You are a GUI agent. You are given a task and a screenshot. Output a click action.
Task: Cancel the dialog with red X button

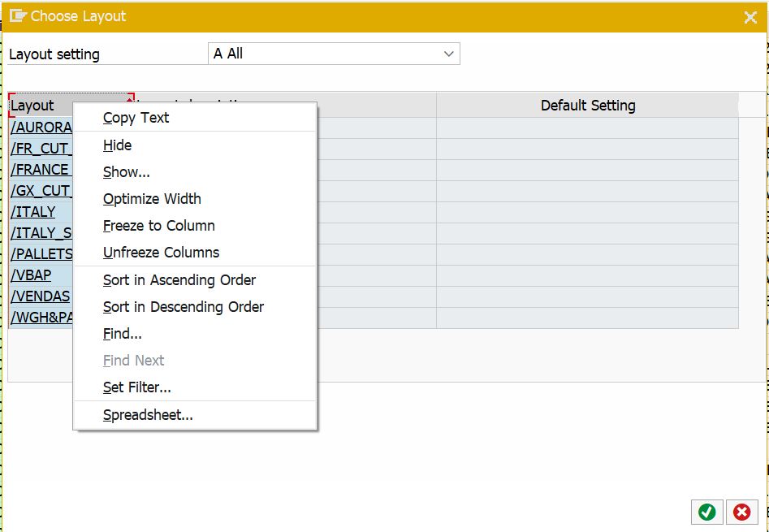pyautogui.click(x=741, y=512)
